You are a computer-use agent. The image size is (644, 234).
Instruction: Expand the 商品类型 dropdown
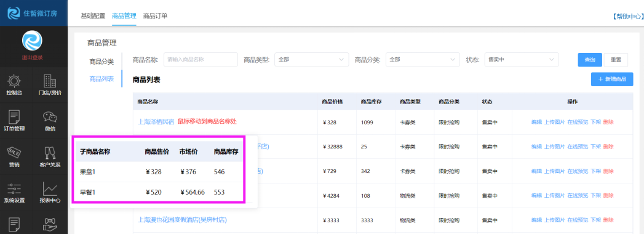311,60
